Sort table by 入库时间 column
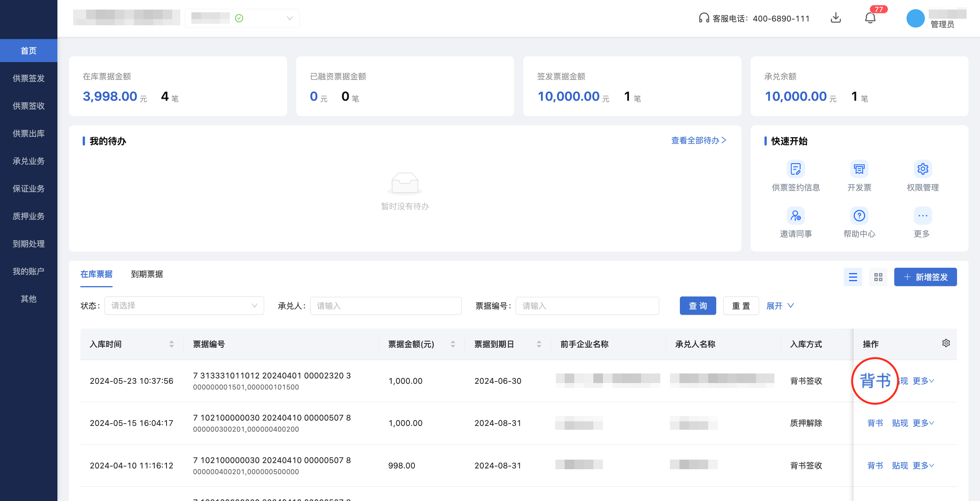The image size is (980, 501). point(171,344)
